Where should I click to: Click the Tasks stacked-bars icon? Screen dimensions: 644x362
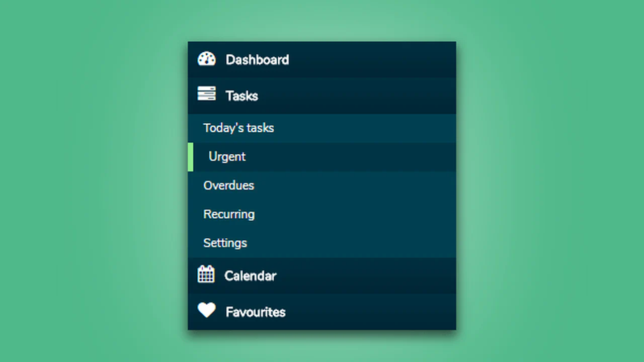(206, 94)
